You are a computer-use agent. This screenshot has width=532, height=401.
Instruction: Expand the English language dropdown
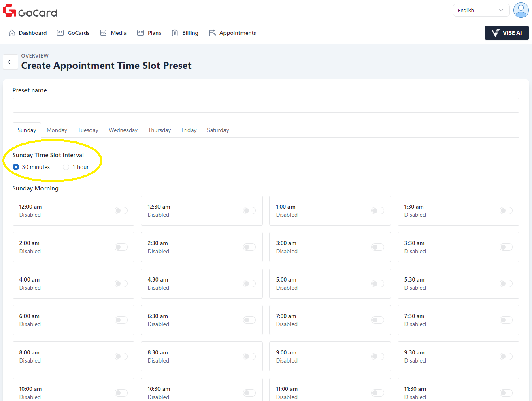point(481,10)
